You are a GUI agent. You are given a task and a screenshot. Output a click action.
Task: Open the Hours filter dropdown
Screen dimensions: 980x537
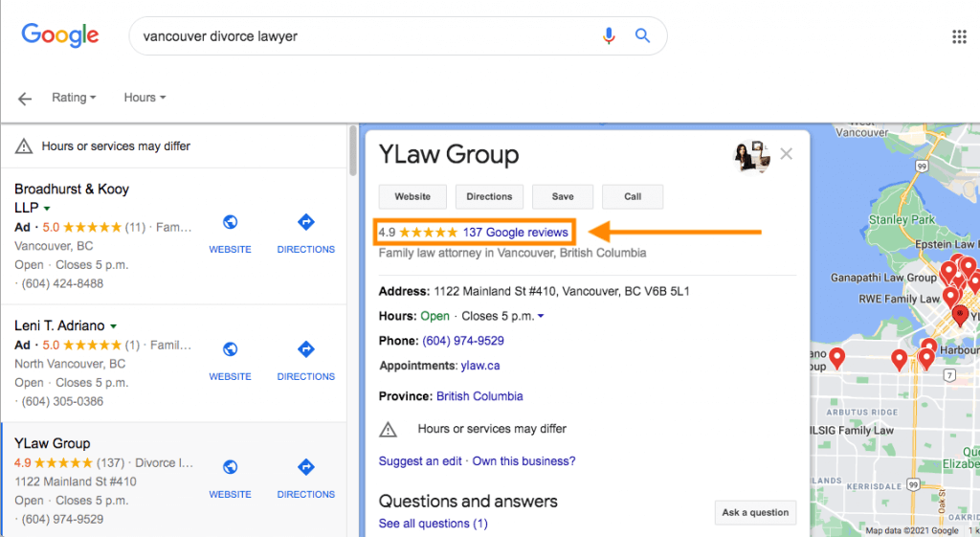145,98
